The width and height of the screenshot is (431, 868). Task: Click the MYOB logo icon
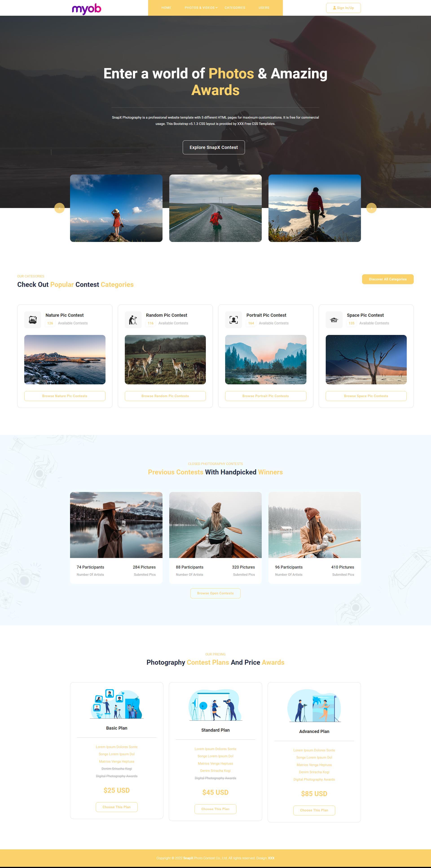click(x=86, y=8)
